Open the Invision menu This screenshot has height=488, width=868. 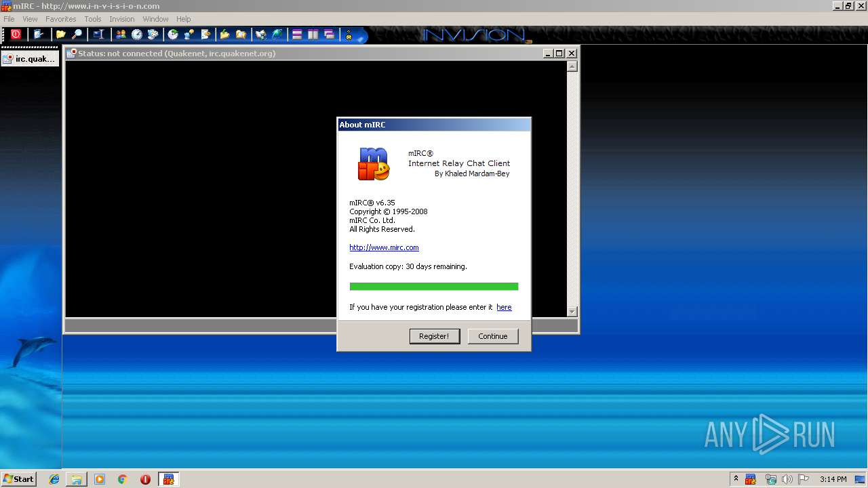[x=122, y=19]
